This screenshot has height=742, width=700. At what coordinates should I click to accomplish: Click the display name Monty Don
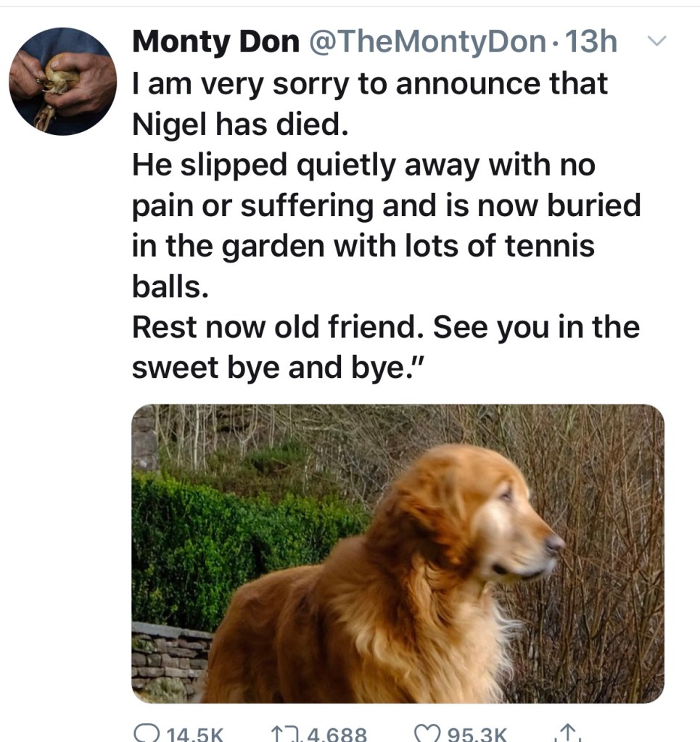click(x=215, y=43)
